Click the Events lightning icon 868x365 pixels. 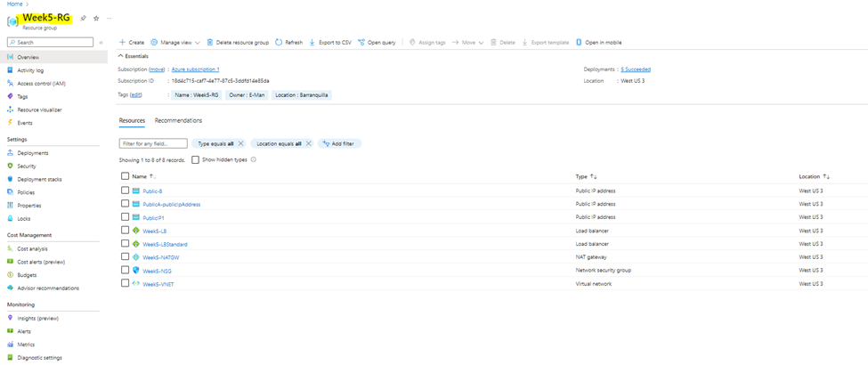pyautogui.click(x=10, y=123)
